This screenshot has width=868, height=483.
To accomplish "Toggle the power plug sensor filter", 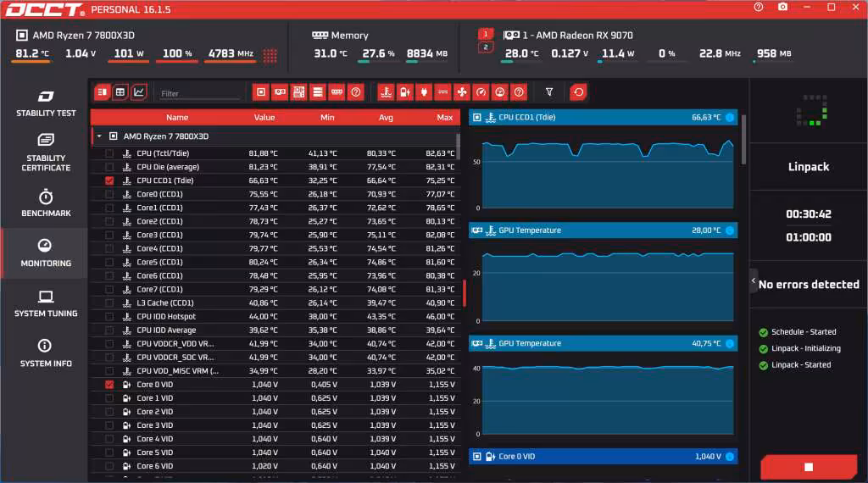I will tap(424, 92).
